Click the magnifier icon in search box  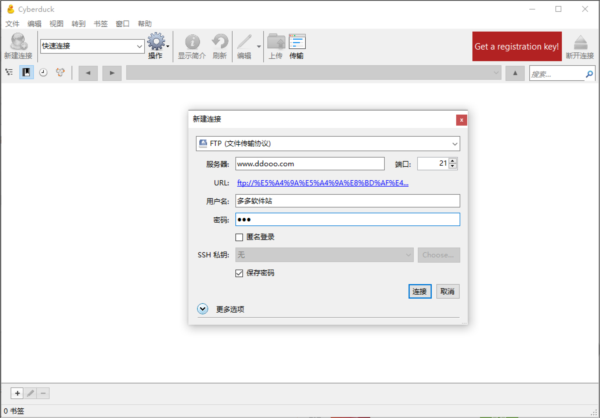point(589,74)
